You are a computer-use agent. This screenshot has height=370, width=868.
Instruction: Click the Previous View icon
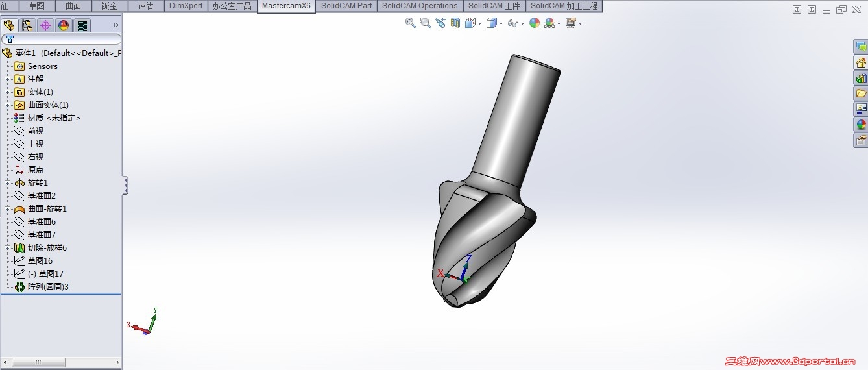click(x=440, y=23)
